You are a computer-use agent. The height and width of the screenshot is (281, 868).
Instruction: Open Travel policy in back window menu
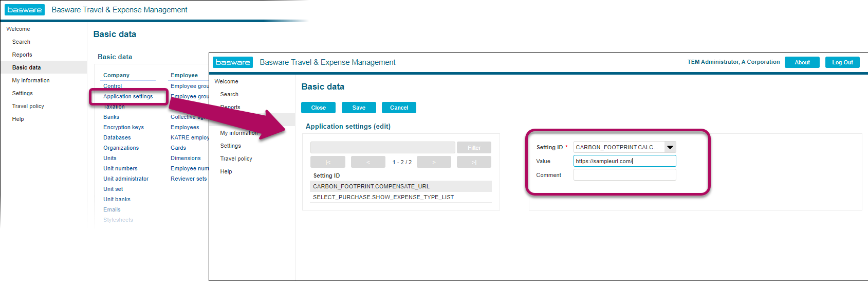[x=28, y=106]
